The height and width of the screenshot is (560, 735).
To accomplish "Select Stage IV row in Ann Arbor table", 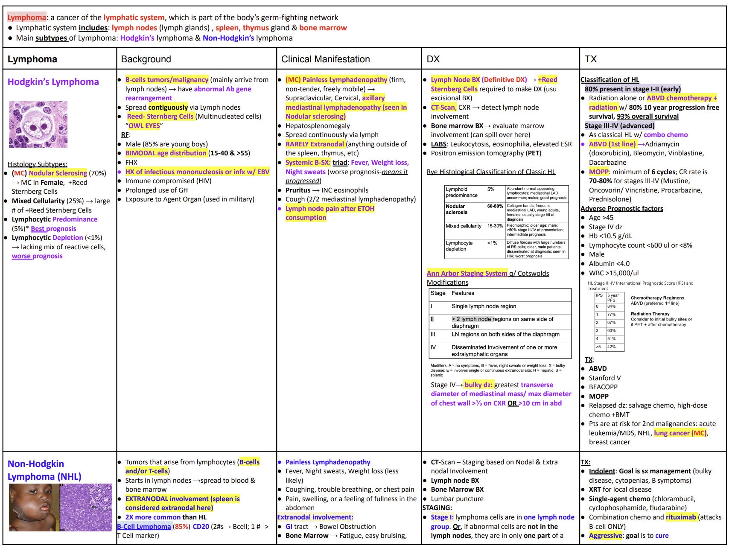I will click(x=499, y=350).
